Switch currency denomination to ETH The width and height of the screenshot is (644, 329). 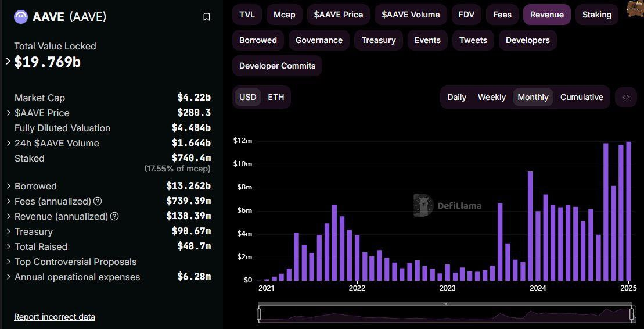click(x=276, y=97)
